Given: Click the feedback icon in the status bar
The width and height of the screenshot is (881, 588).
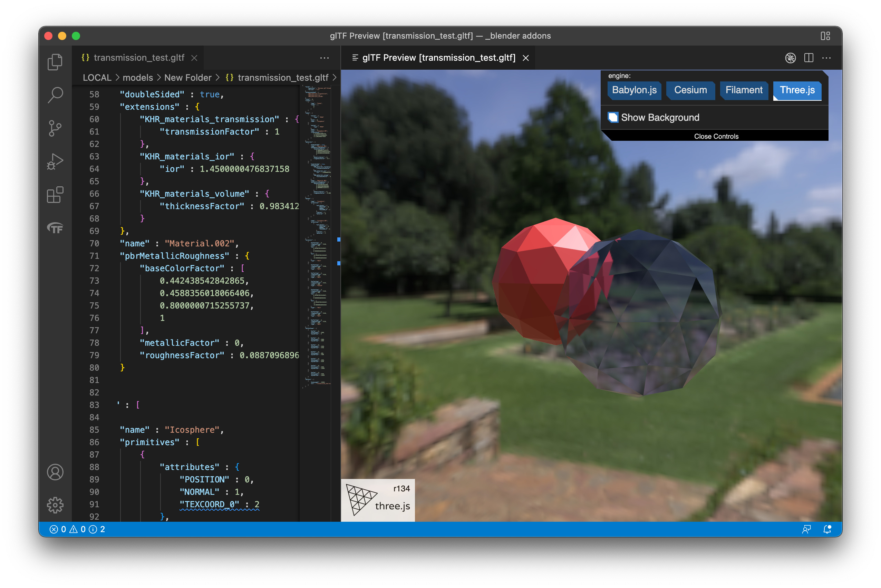Looking at the screenshot, I should (806, 529).
